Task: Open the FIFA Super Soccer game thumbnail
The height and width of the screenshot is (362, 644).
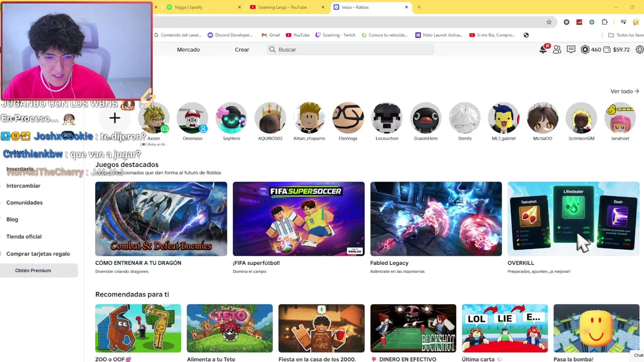Action: click(298, 219)
